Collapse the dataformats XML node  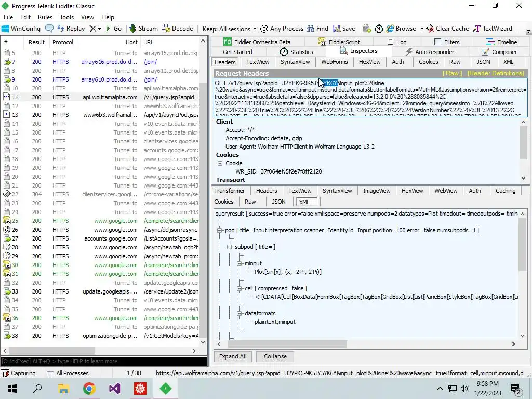[x=239, y=313]
